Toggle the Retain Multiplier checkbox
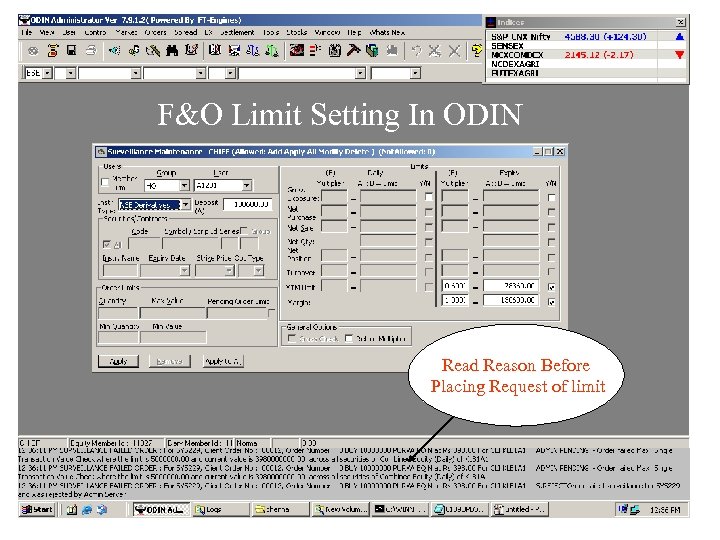The width and height of the screenshot is (720, 540). pos(349,338)
